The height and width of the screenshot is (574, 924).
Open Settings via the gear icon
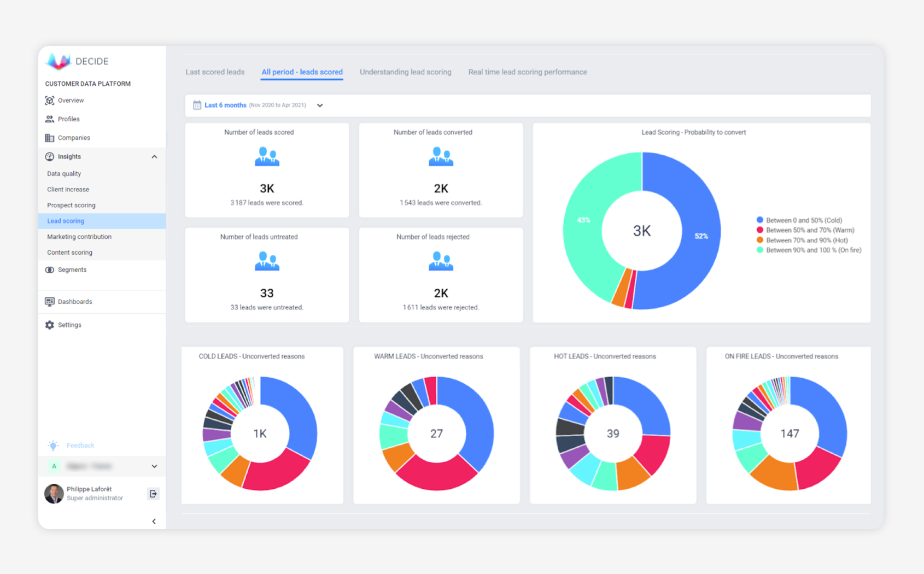[50, 325]
